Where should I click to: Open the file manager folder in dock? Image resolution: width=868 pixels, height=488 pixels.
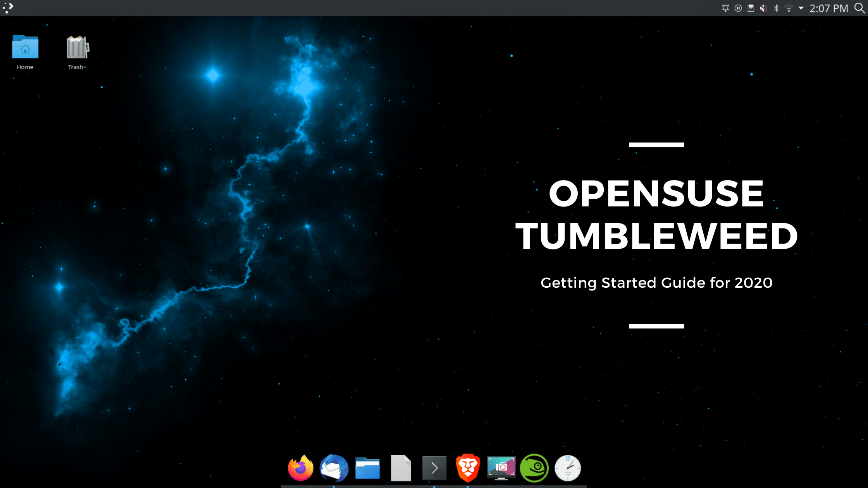[367, 468]
